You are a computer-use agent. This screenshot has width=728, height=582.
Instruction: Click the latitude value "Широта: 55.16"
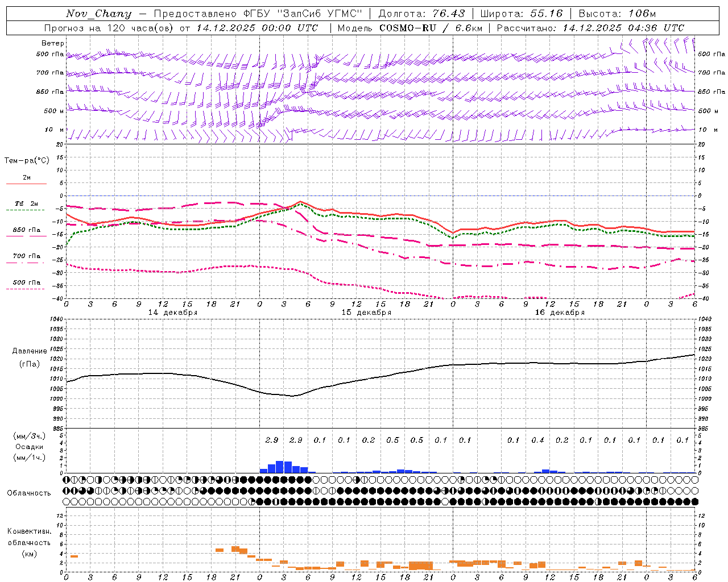[x=521, y=14]
